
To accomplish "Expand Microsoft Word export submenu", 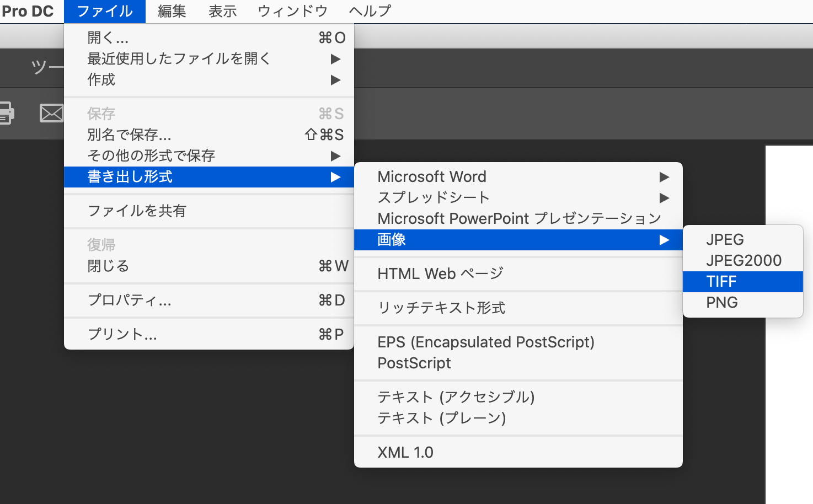I will [518, 176].
